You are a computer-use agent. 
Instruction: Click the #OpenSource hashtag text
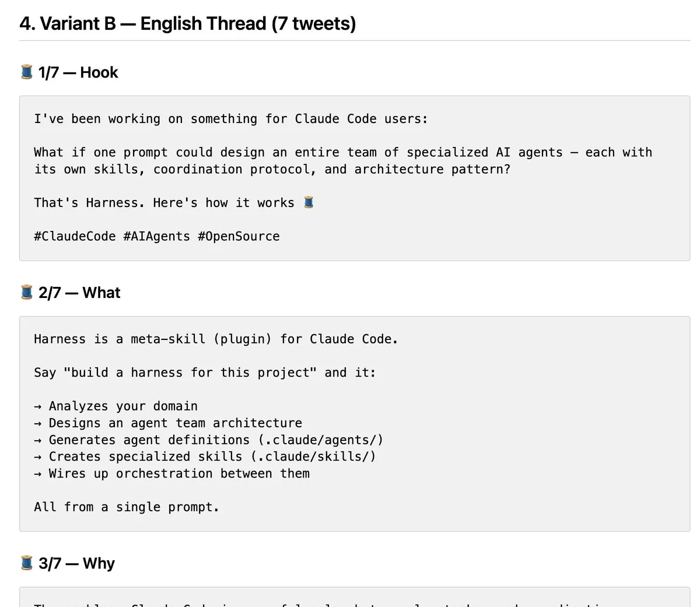239,236
